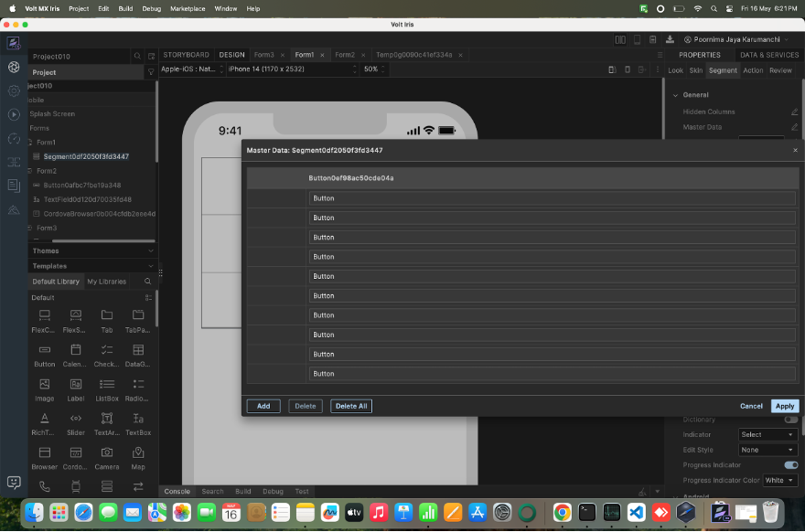This screenshot has height=532, width=805.
Task: Select the Button widget in the Default library
Action: coord(45,356)
